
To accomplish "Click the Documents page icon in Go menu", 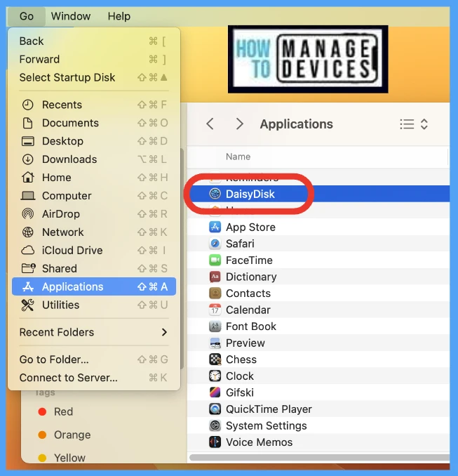I will tap(27, 123).
